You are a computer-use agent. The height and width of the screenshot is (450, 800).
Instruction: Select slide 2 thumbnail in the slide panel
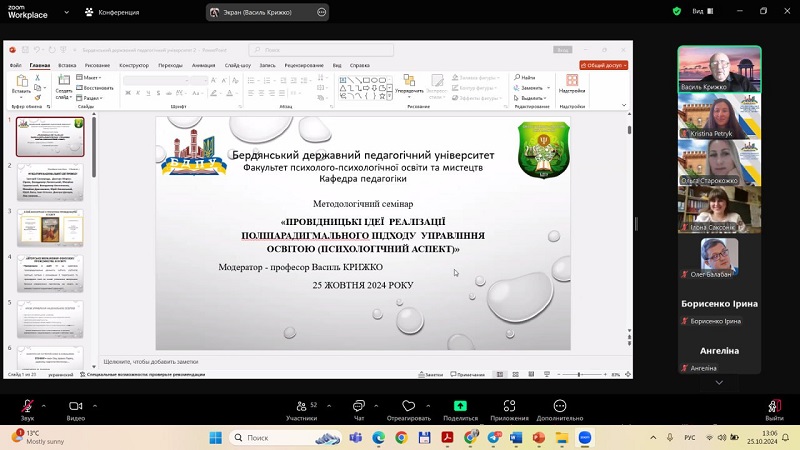pos(50,182)
